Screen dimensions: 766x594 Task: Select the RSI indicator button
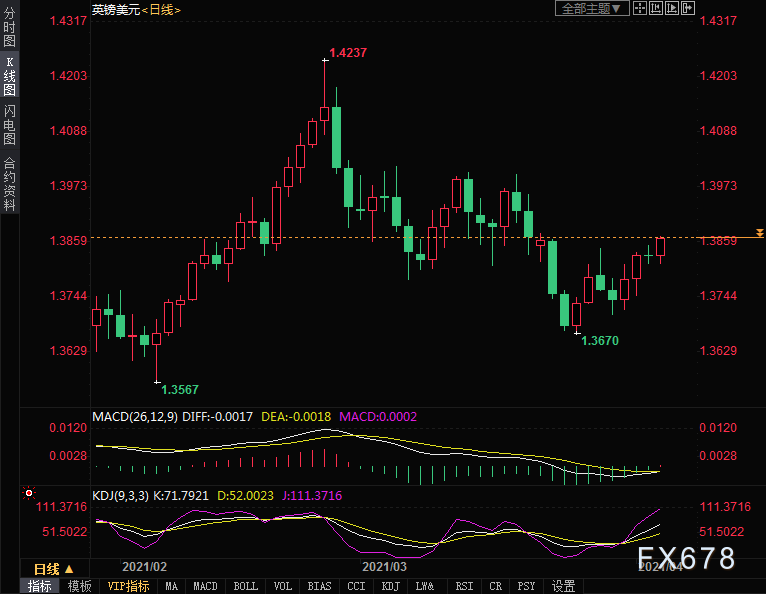coord(464,586)
